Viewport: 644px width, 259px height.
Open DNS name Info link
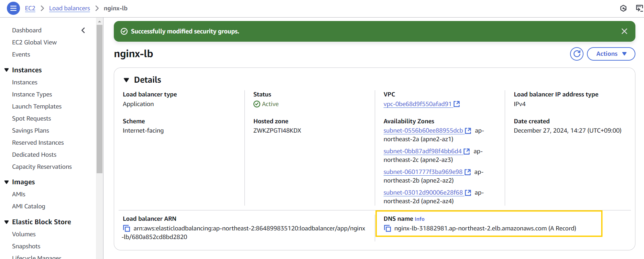tap(419, 219)
